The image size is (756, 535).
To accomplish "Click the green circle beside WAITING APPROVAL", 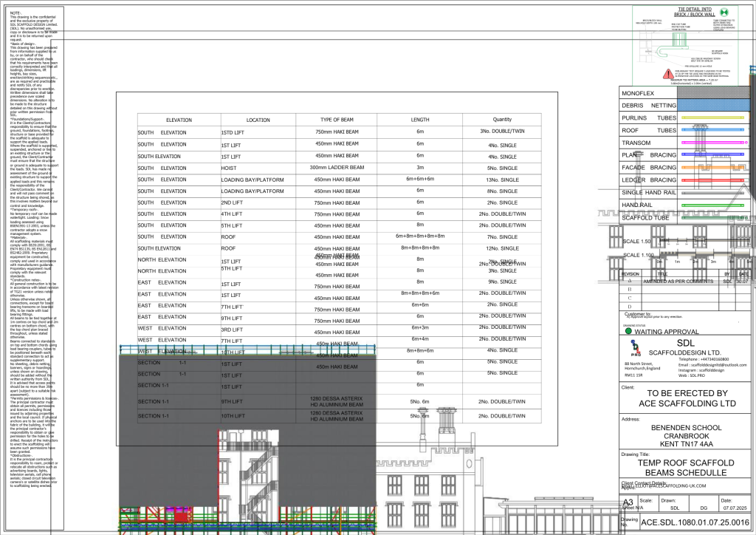I will (628, 332).
